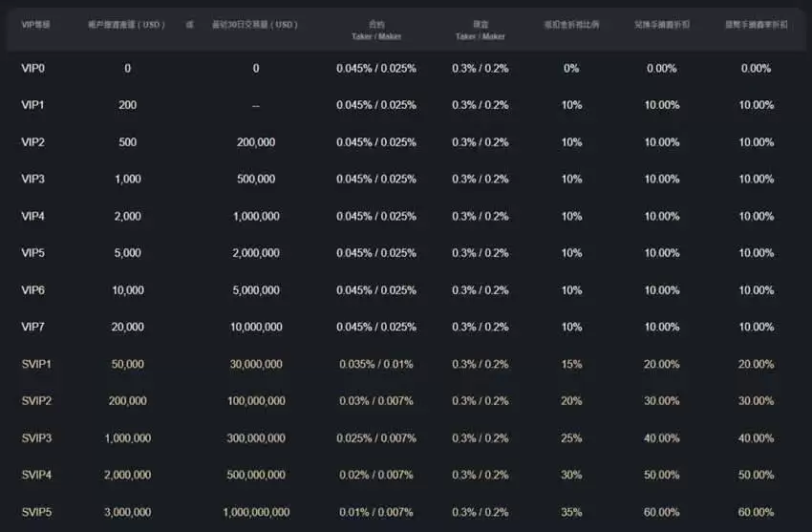Select the VIP1 level label
The image size is (812, 532).
(33, 105)
